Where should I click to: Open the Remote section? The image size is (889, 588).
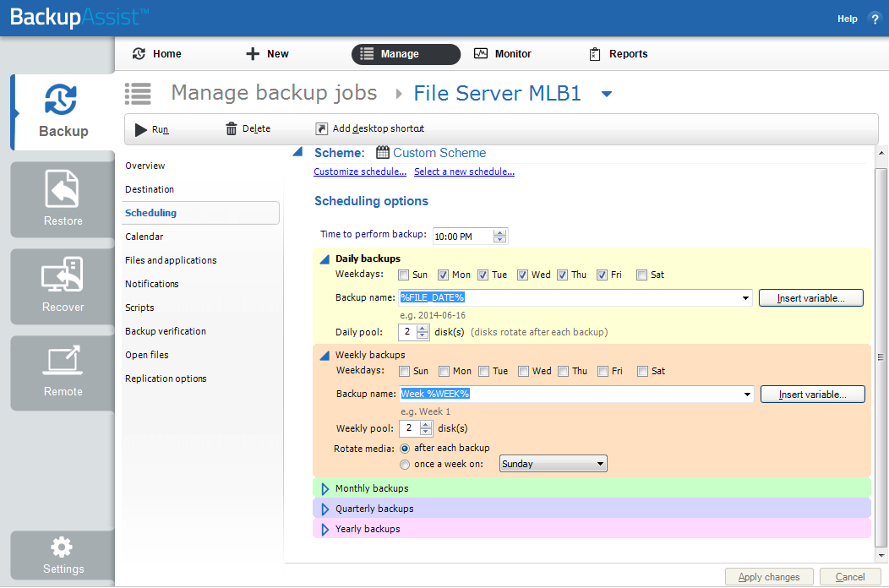click(x=63, y=373)
